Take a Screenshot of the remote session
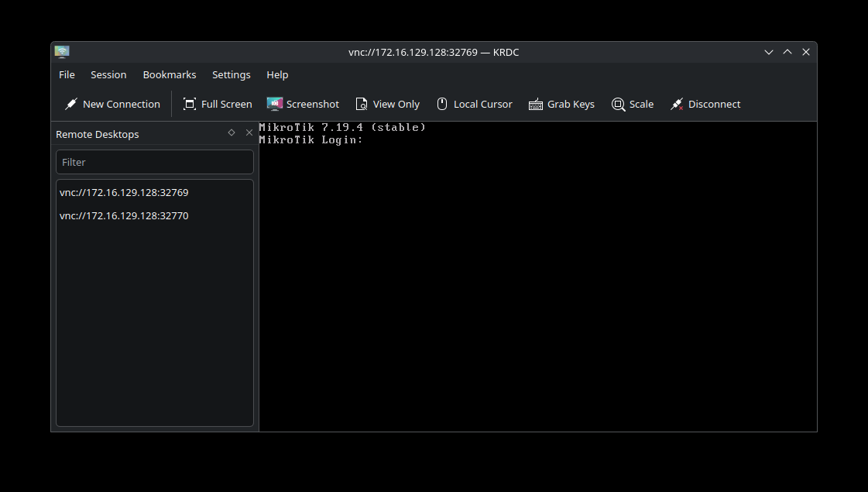Screen dimensions: 868x492 pyautogui.click(x=303, y=104)
